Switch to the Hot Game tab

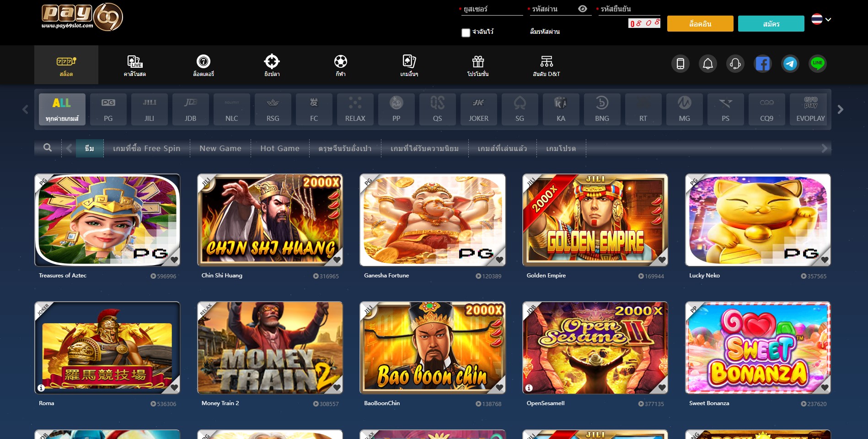click(280, 148)
